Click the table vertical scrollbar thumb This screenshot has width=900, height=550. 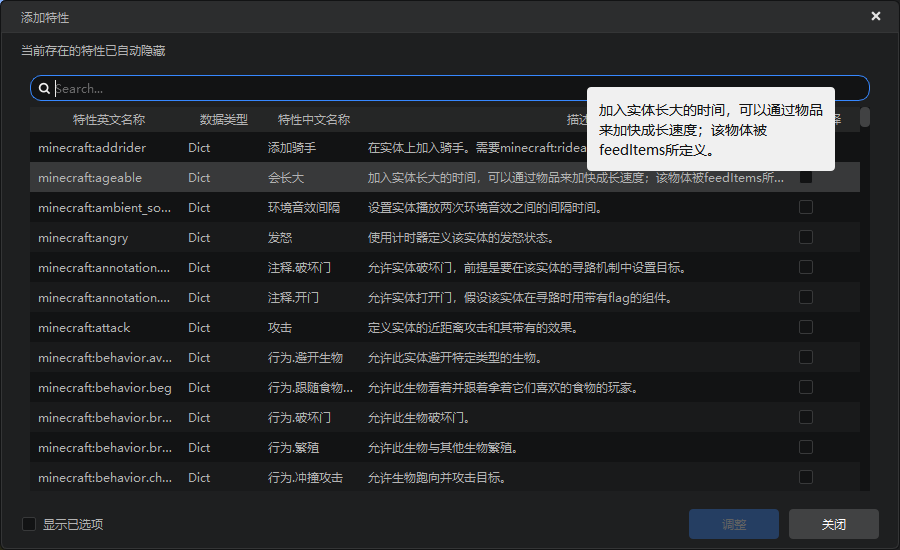pyautogui.click(x=865, y=117)
